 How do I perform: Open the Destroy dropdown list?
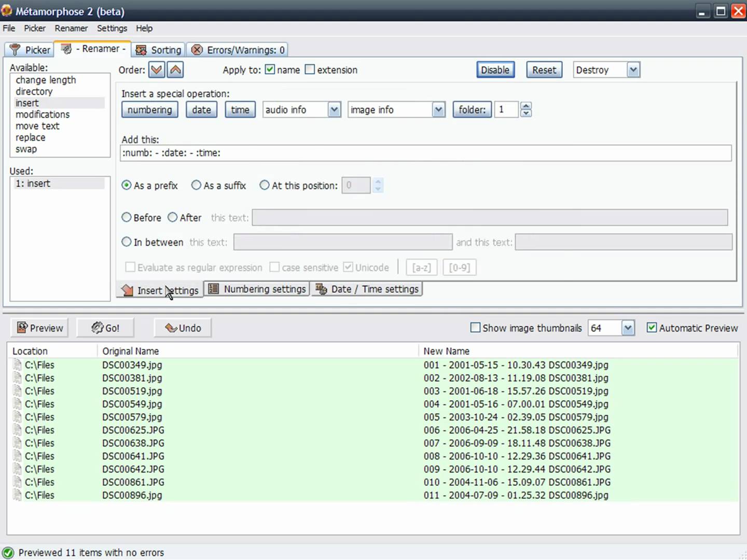(x=633, y=70)
